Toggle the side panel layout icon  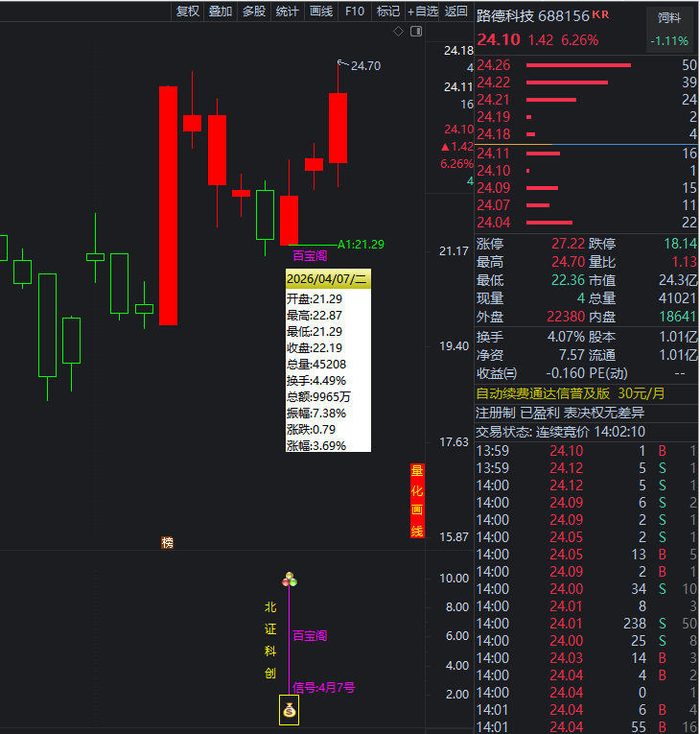pyautogui.click(x=415, y=32)
